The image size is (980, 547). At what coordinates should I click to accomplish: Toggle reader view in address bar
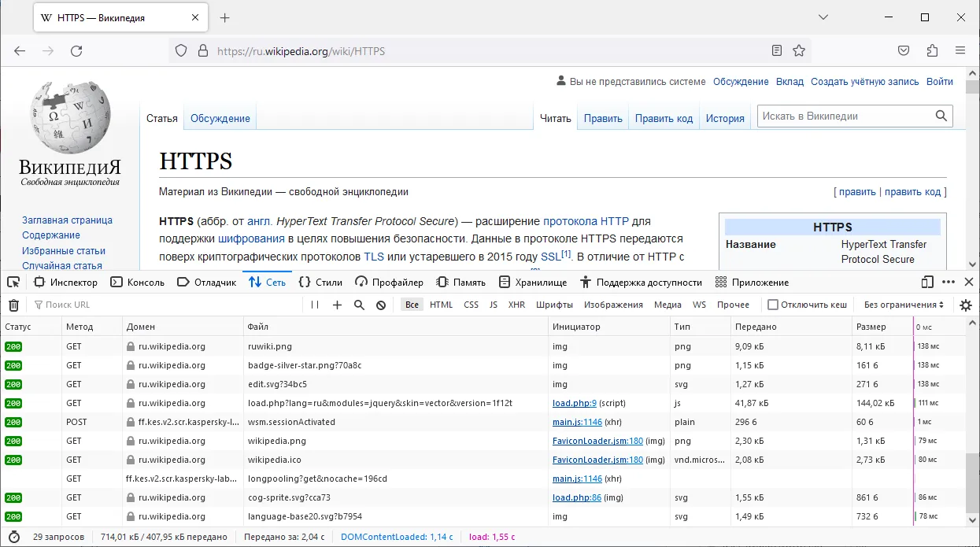[x=777, y=51]
